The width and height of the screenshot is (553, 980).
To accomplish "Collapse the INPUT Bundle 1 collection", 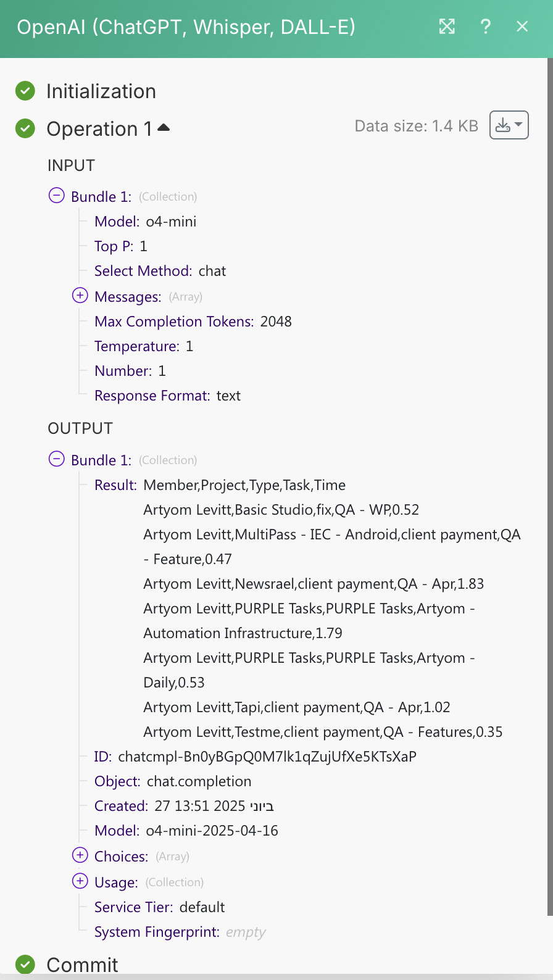I will pos(56,196).
